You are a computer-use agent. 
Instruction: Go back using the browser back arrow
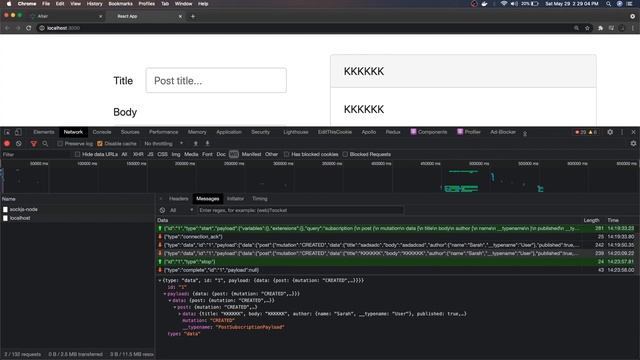7,28
